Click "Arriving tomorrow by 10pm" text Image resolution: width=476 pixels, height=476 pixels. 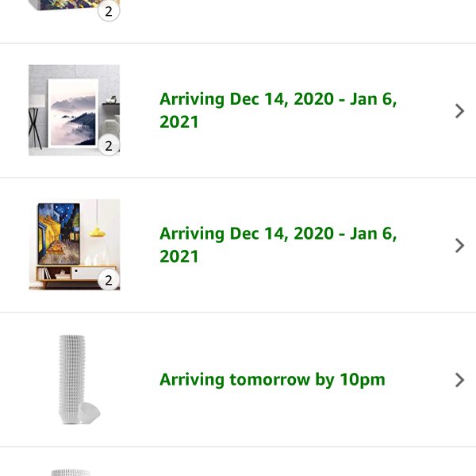[272, 379]
